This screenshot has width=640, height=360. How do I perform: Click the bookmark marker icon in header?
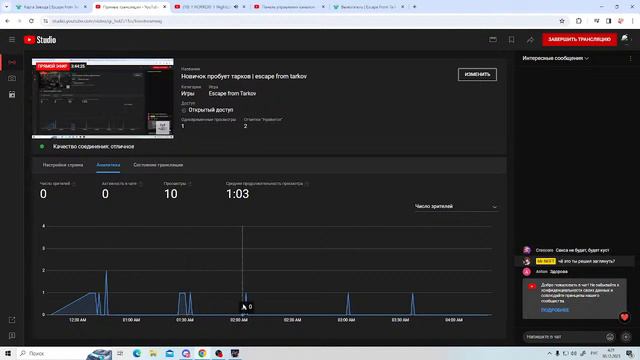(x=511, y=40)
